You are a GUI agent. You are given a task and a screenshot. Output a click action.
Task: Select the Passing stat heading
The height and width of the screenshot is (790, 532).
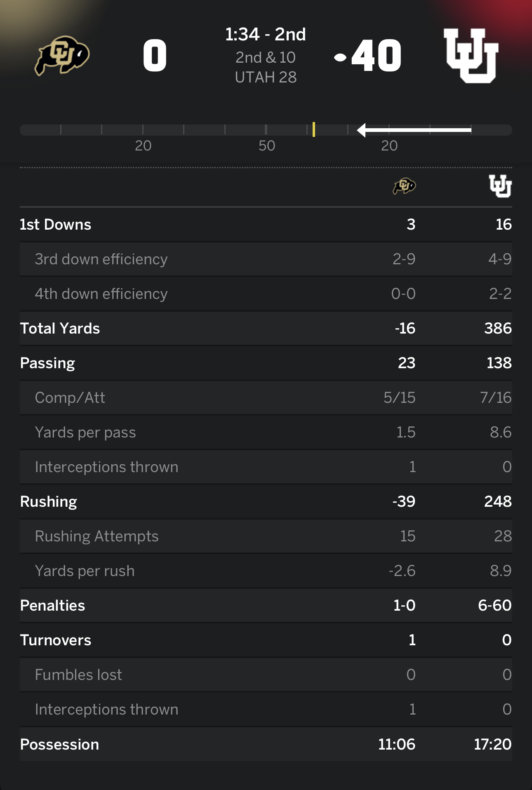[x=47, y=363]
